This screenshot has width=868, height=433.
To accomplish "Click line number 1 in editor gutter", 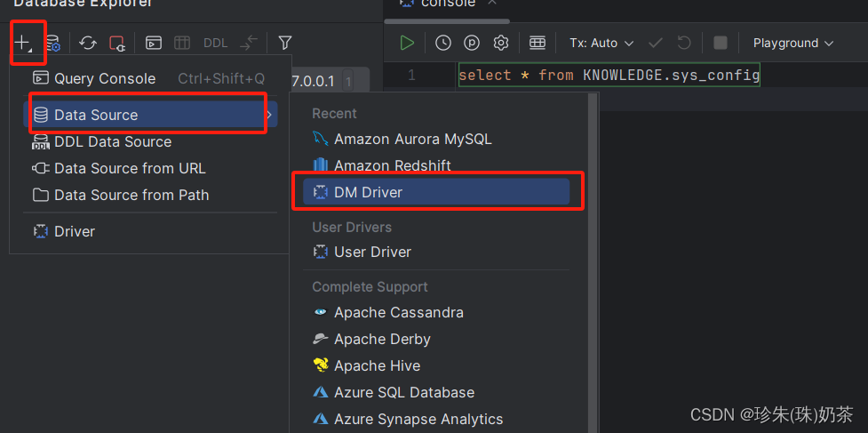I will point(410,75).
